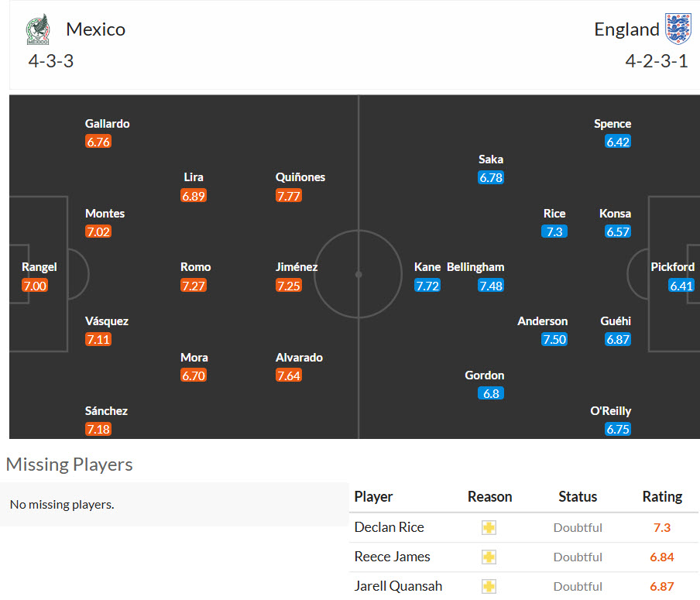Viewport: 700px width, 600px height.
Task: Select the Rating column header
Action: [662, 497]
